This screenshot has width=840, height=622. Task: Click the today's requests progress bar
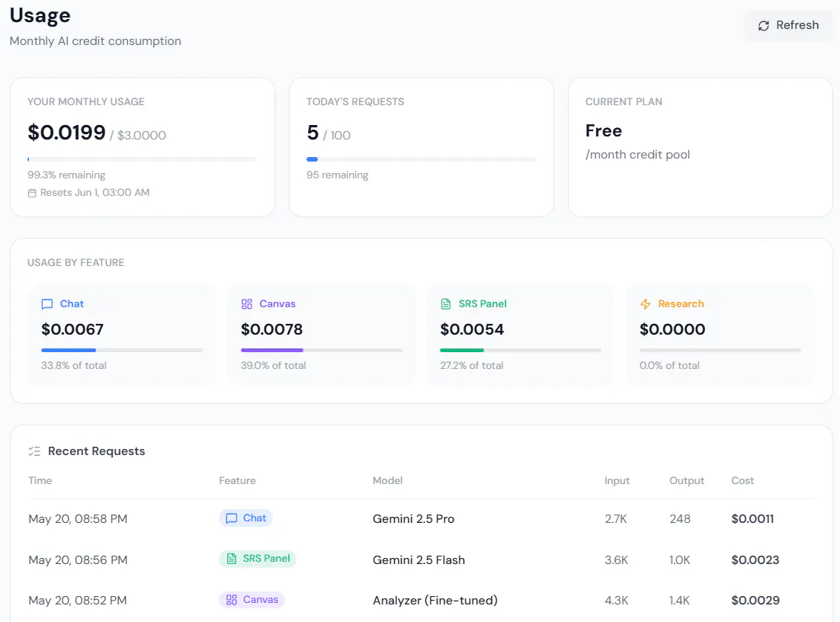421,159
